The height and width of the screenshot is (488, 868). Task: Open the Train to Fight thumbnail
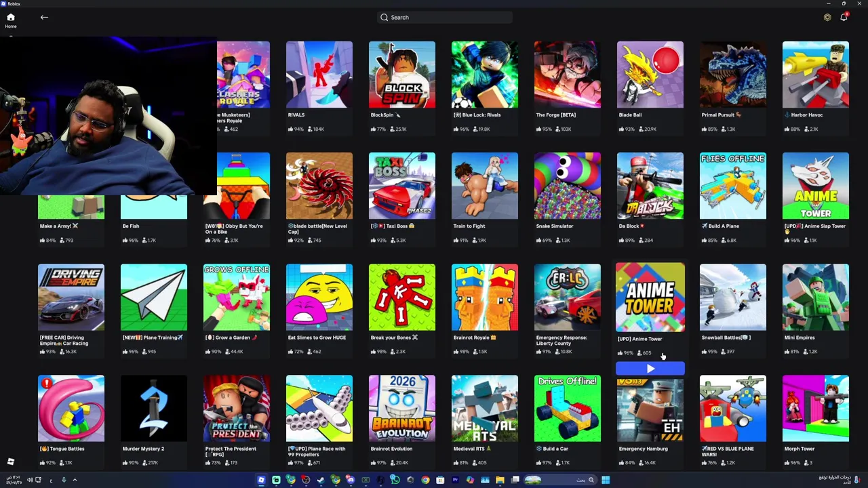tap(485, 186)
